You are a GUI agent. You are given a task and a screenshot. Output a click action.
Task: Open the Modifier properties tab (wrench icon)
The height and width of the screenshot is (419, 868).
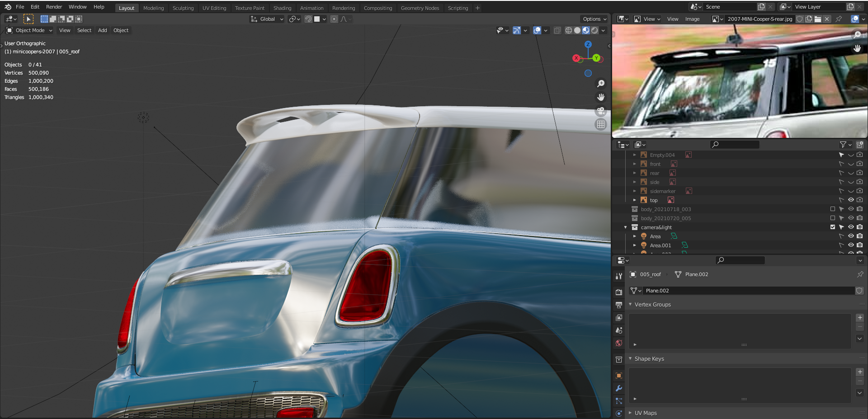pos(618,388)
